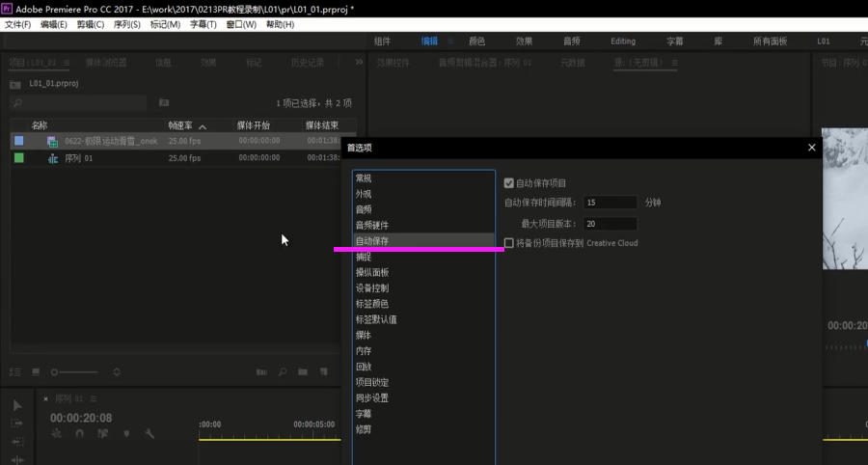Click the Automate to Sequence icon
Image resolution: width=868 pixels, height=465 pixels.
[x=261, y=372]
